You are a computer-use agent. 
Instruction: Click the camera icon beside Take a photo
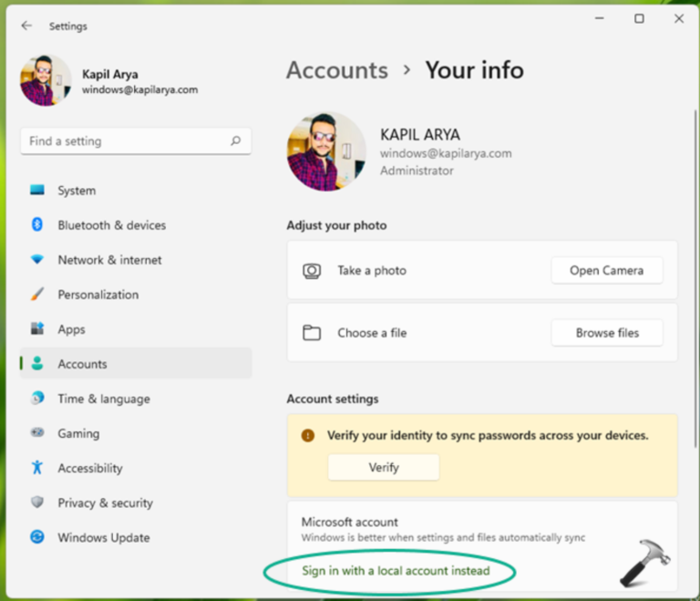(312, 271)
